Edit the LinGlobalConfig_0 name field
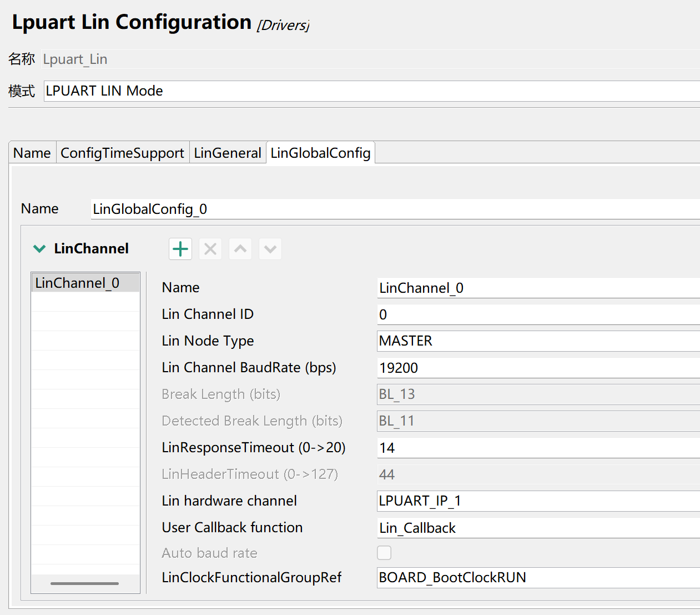 point(395,209)
